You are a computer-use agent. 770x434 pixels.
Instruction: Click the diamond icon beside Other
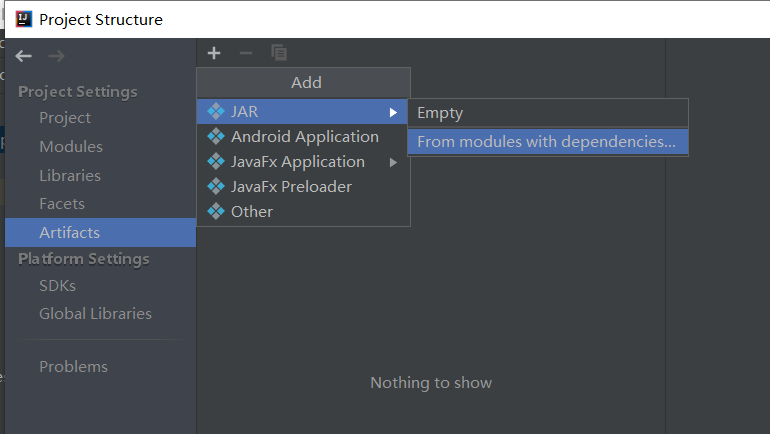215,212
